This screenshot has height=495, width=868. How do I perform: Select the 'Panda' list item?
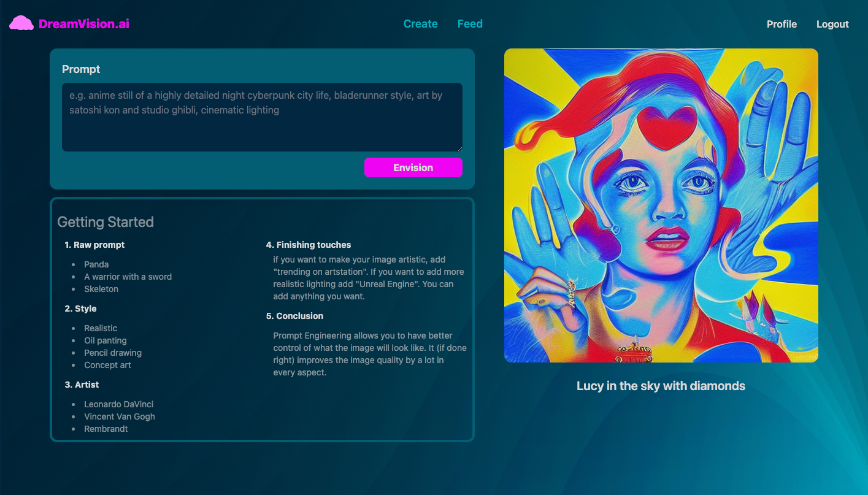96,264
